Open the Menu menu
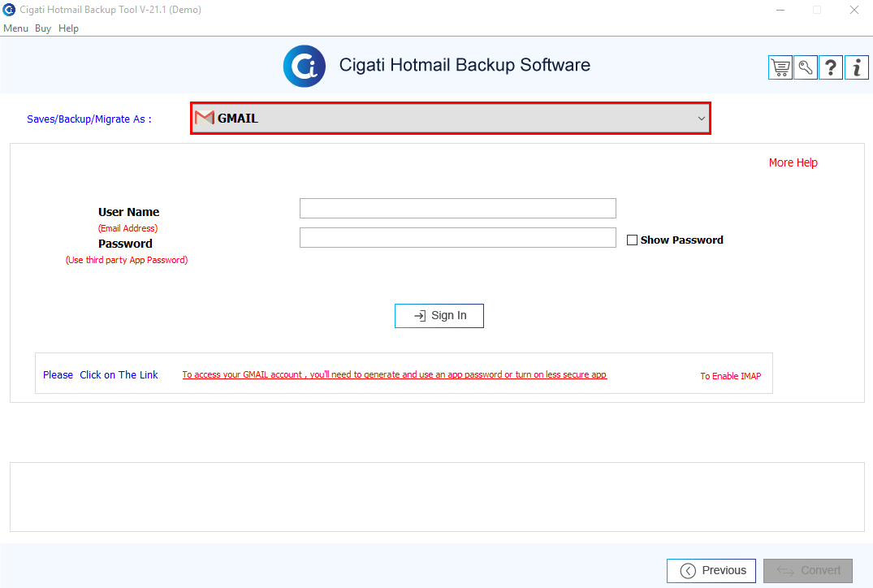 pos(15,28)
